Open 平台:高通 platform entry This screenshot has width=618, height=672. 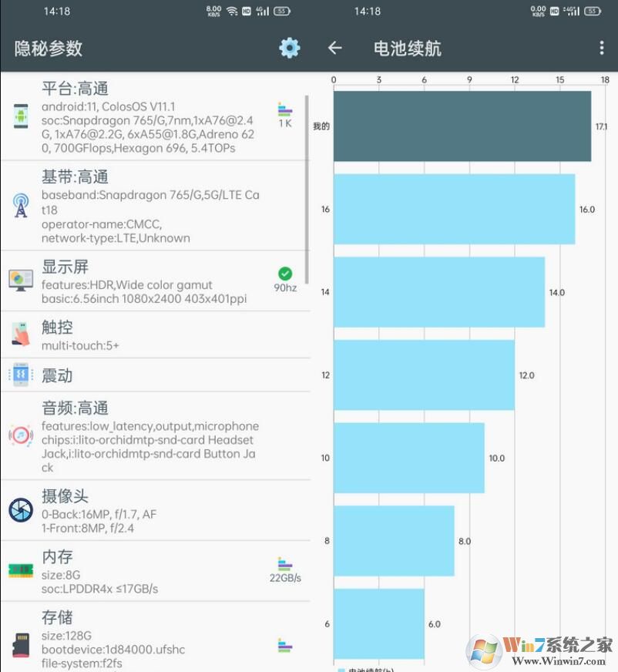pos(155,117)
